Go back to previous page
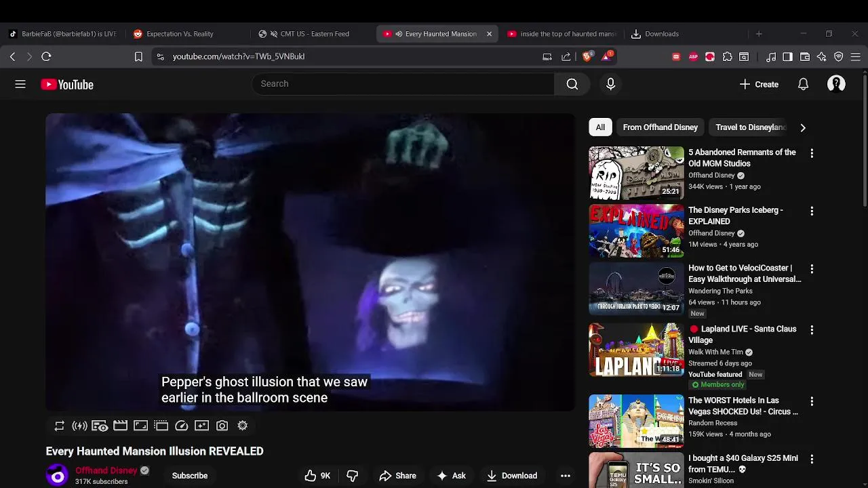 point(12,57)
